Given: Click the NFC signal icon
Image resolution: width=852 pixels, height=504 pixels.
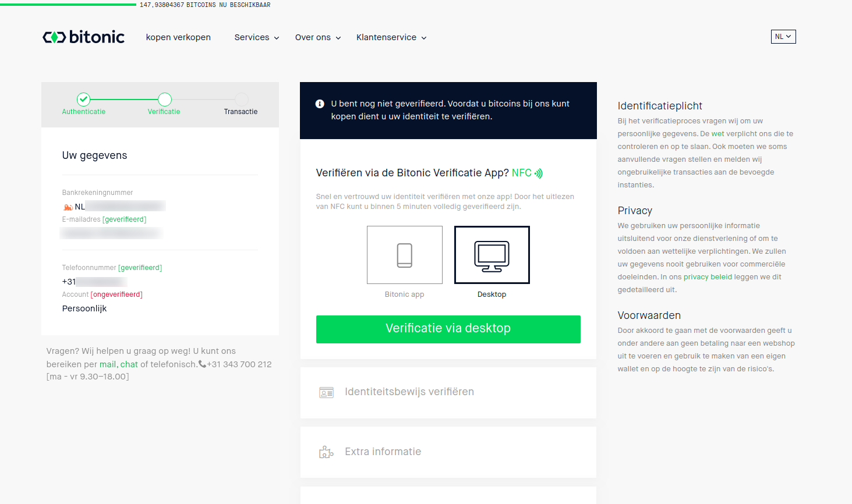Looking at the screenshot, I should [539, 173].
